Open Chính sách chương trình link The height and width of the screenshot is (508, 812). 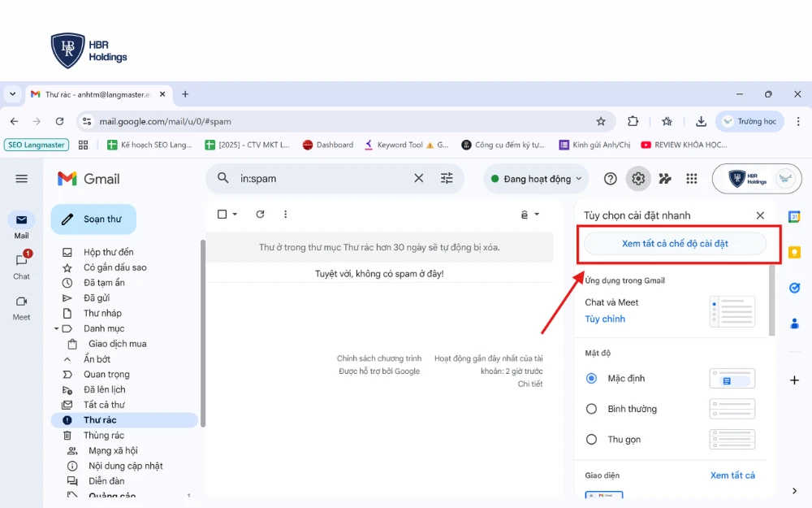pyautogui.click(x=379, y=358)
